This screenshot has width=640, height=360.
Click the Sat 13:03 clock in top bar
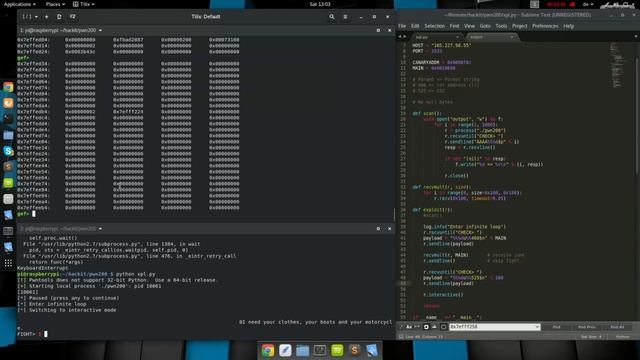[320, 4]
